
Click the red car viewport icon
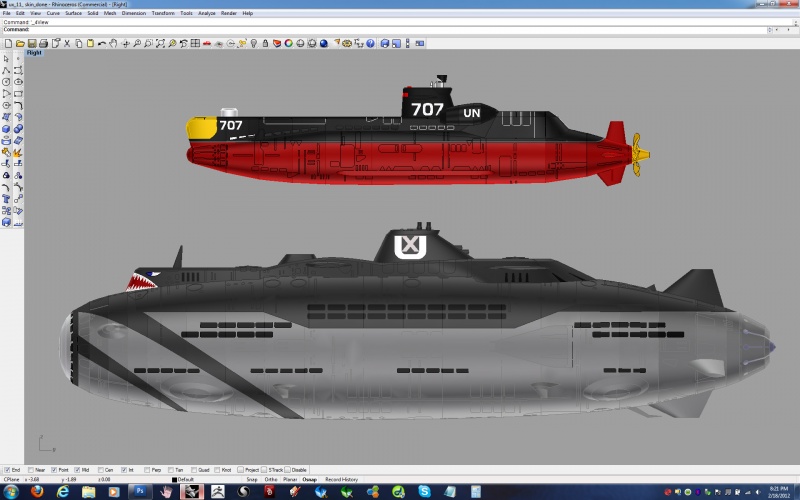[207, 43]
